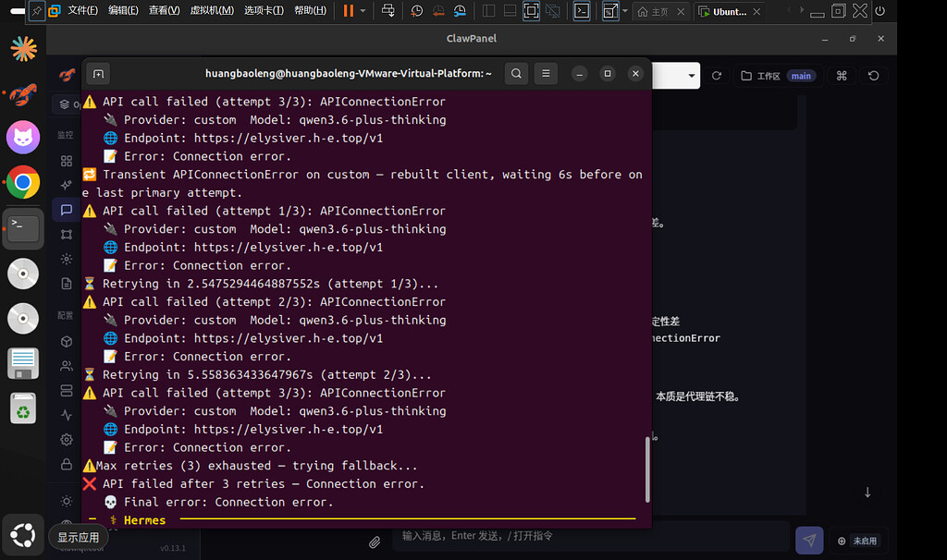Click the 未启用 status button
Screen dimensions: 947x560
coord(857,541)
